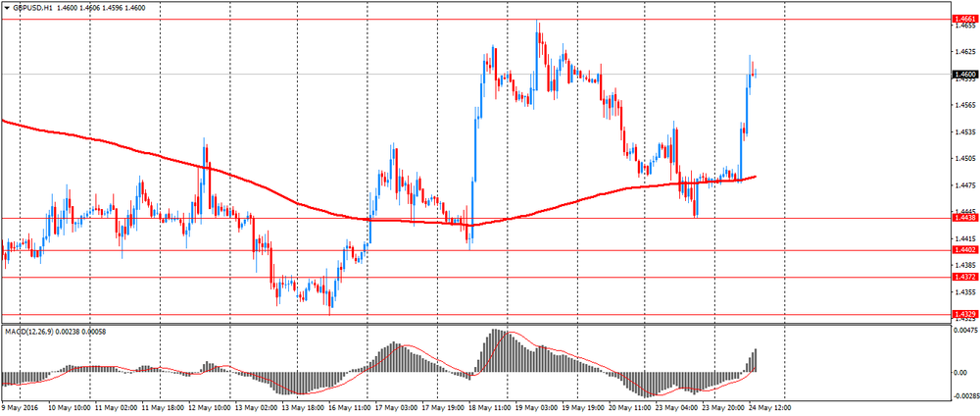Click the 1.4475 price axis value
Viewport: 980px width, 416px height.
pos(964,185)
